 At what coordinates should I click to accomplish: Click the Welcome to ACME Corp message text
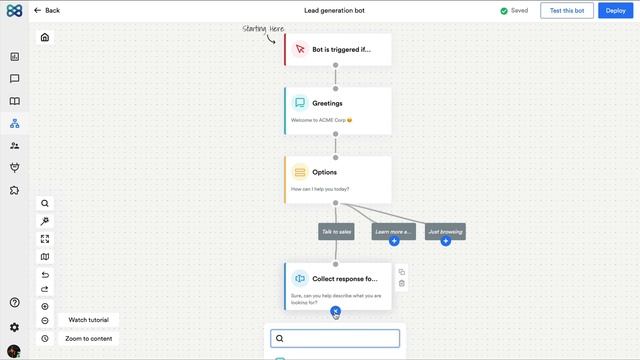tap(321, 120)
